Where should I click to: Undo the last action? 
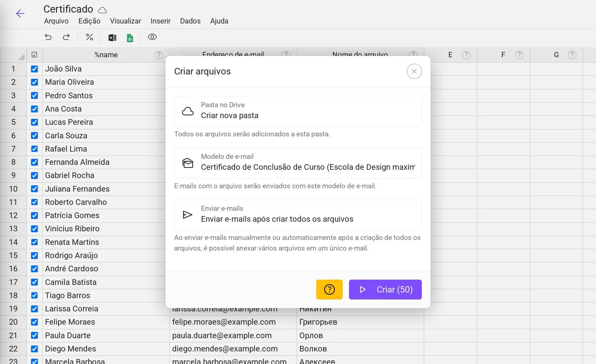tap(48, 37)
